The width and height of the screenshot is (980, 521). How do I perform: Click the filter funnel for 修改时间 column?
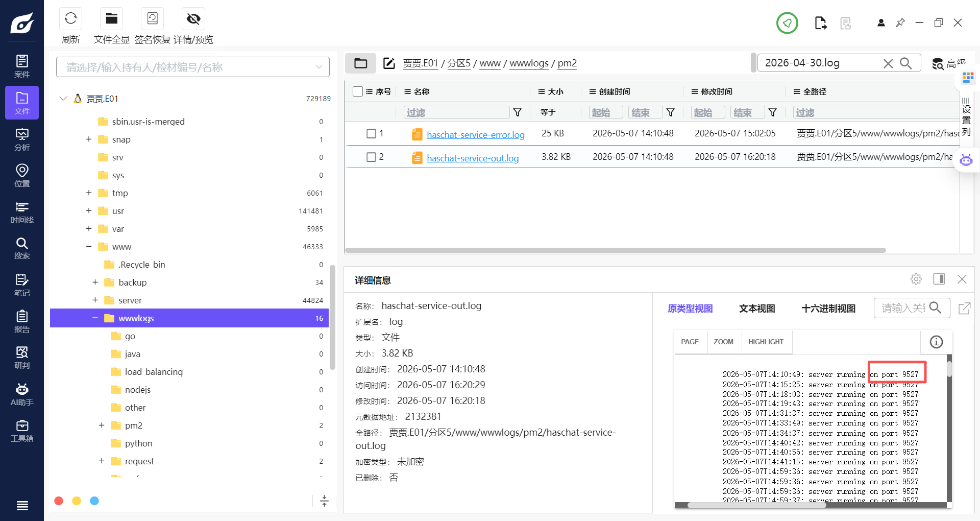point(773,112)
